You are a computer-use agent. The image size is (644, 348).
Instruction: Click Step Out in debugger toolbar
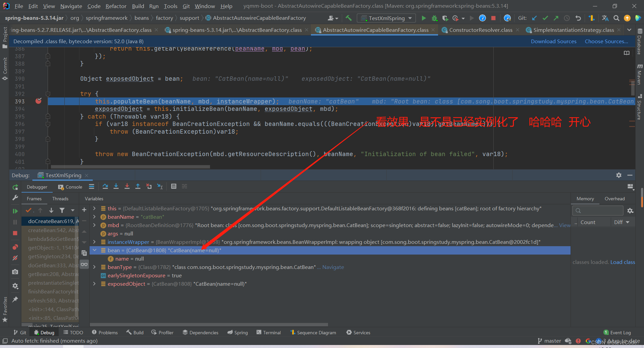(x=138, y=187)
